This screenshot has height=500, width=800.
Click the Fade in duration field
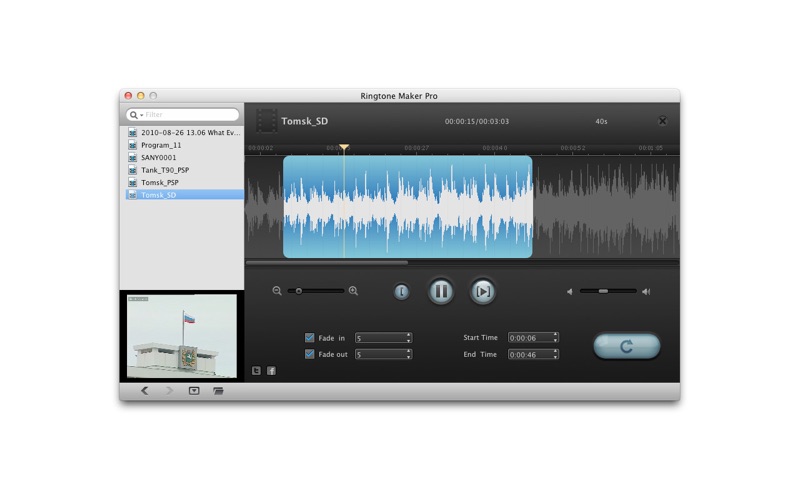[380, 338]
